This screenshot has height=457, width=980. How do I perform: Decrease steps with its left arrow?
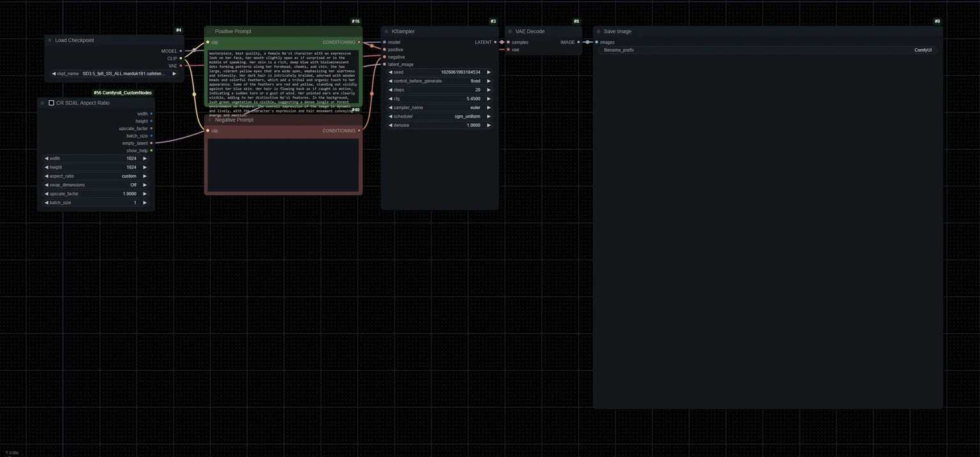(x=390, y=90)
